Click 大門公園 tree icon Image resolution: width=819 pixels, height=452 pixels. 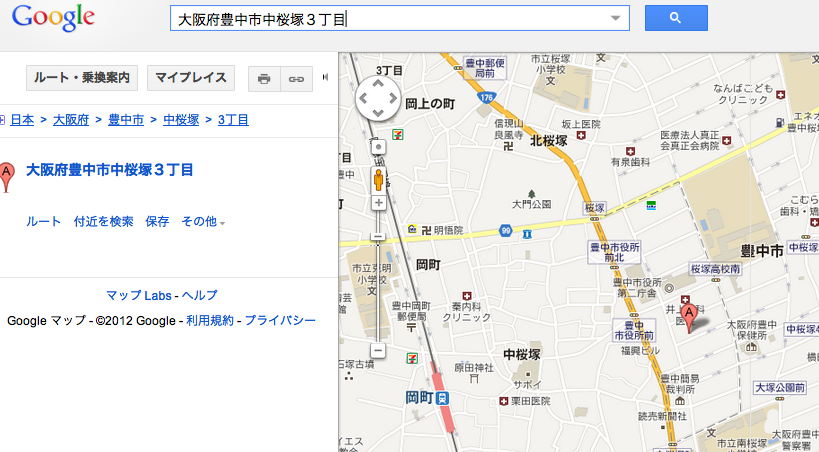click(x=532, y=194)
